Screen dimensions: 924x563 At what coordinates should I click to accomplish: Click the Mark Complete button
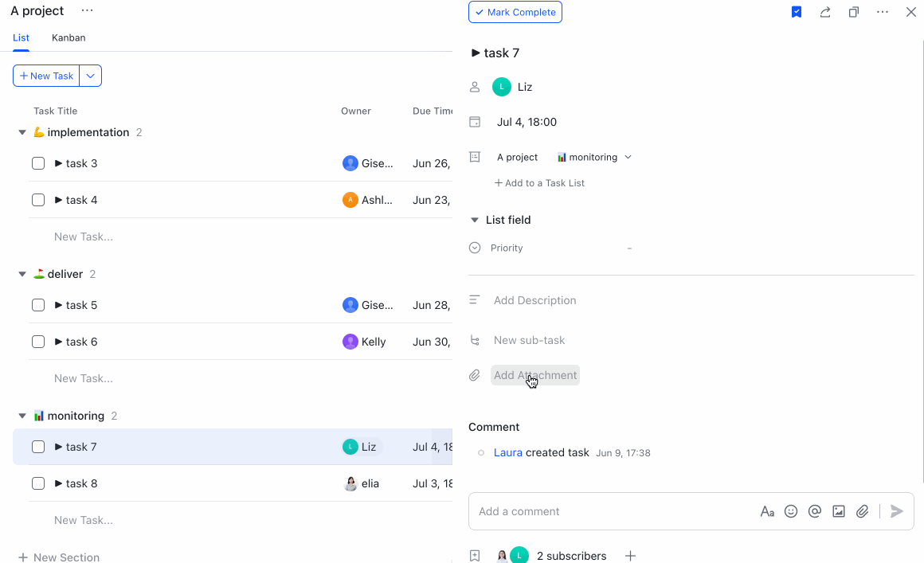click(x=515, y=12)
